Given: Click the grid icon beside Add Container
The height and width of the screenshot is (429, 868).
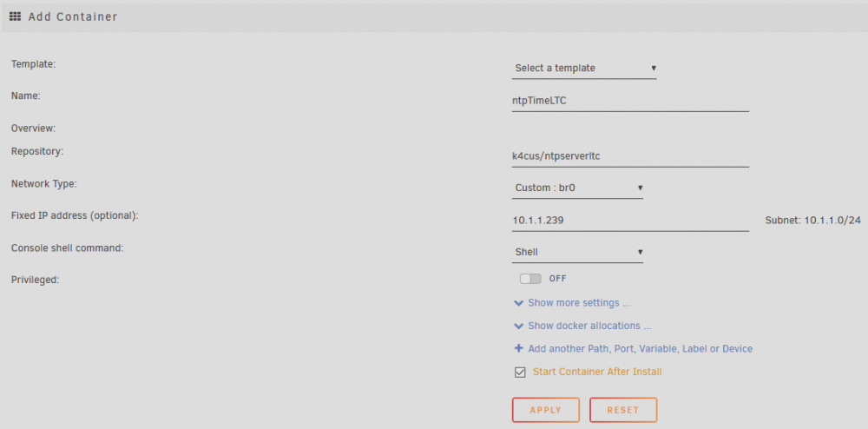Looking at the screenshot, I should [x=15, y=16].
